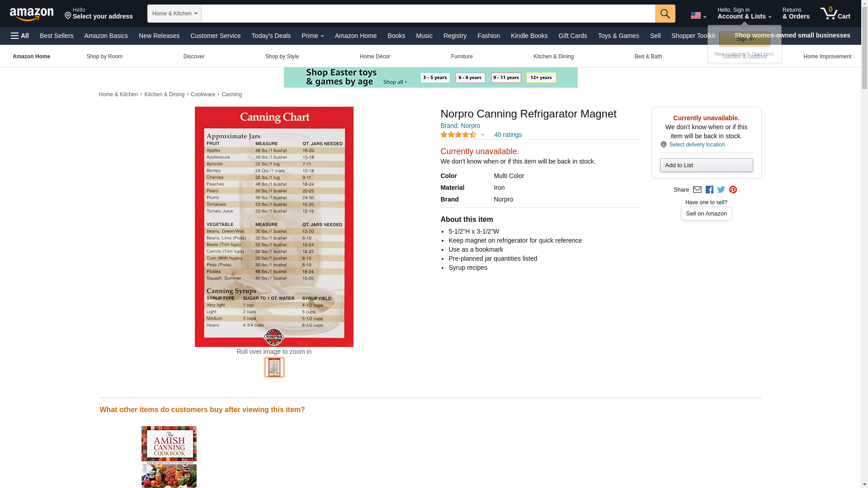
Task: Click the Sell on Amazon button
Action: 706,214
